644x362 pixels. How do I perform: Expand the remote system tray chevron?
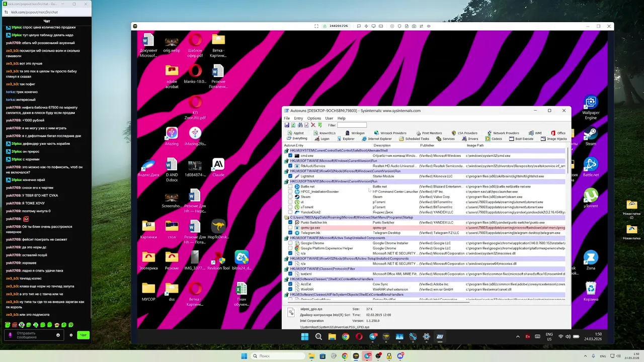[x=518, y=337]
